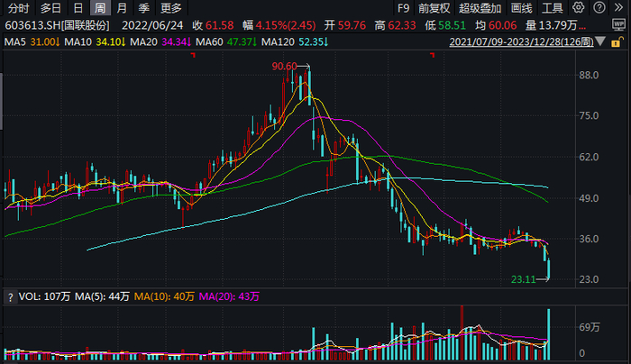Select the 日 daily chart tab
Screen dimensions: 631x364
pos(78,8)
